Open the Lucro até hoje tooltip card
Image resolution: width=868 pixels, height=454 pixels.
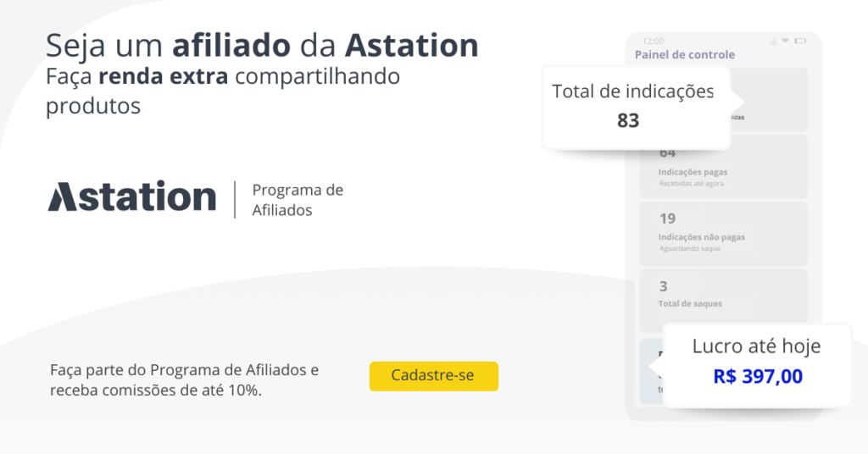(x=756, y=366)
